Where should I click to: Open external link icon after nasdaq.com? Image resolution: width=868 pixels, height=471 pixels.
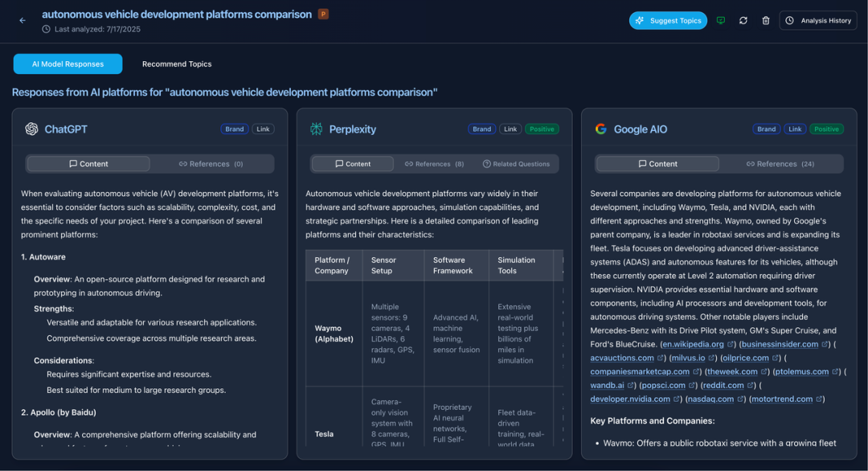740,399
